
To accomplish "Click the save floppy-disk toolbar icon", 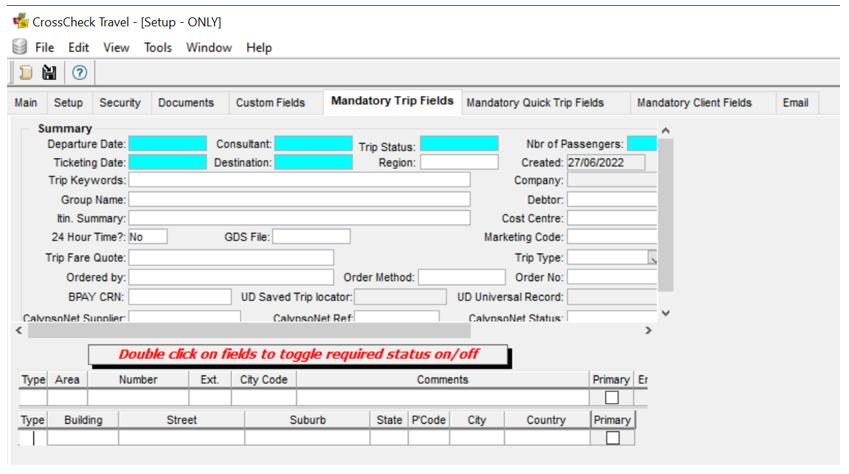I will pos(49,73).
